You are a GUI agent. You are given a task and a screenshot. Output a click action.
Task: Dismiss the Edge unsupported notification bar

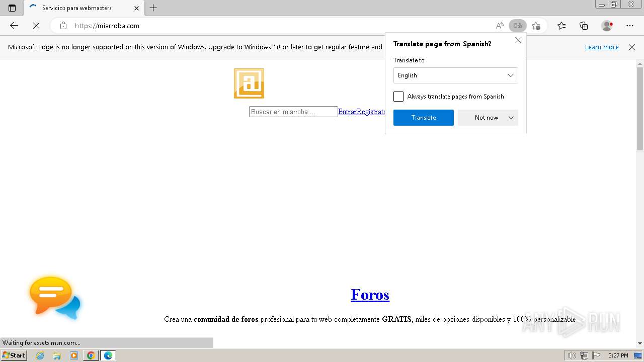tap(632, 47)
